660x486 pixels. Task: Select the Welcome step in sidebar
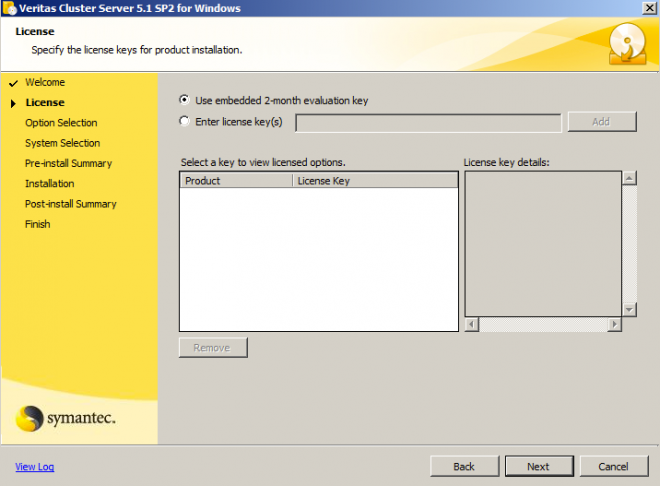click(x=45, y=82)
